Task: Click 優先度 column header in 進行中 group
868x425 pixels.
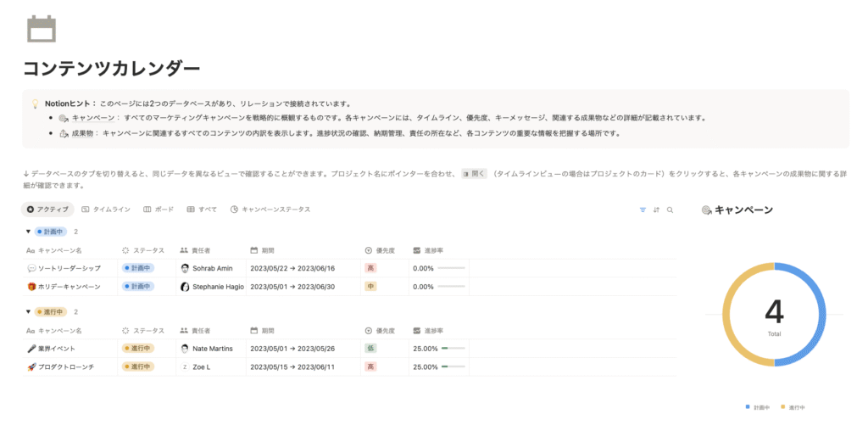Action: (380, 331)
